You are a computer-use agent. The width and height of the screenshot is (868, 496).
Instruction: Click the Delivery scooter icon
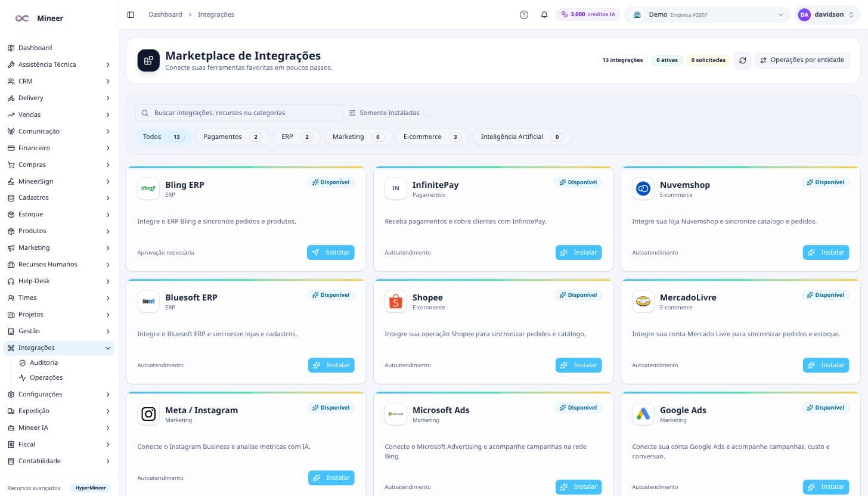tap(11, 98)
